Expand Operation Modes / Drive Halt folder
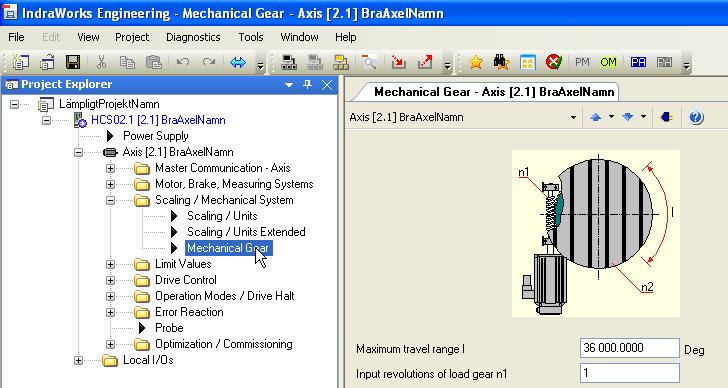This screenshot has height=388, width=728. pyautogui.click(x=110, y=296)
